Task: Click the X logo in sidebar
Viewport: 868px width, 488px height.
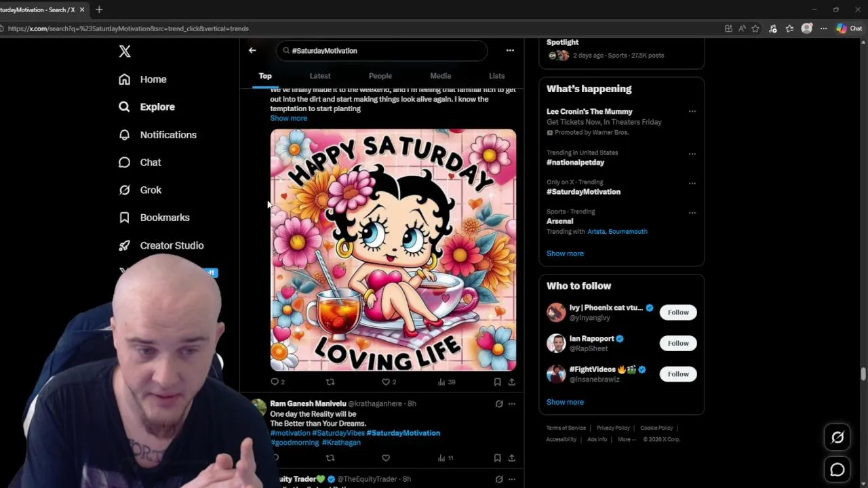Action: coord(125,51)
